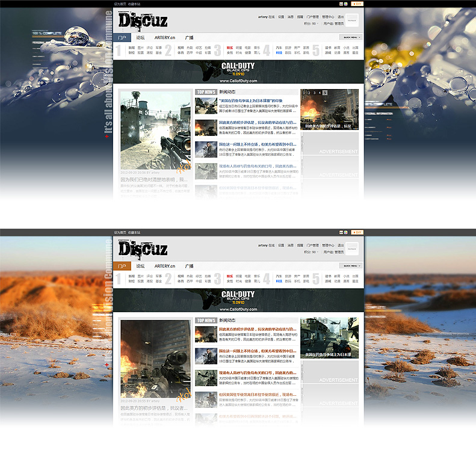Click the 设置 link on the blue-theme page
Viewport: 476px width, 456px height.
point(281,17)
